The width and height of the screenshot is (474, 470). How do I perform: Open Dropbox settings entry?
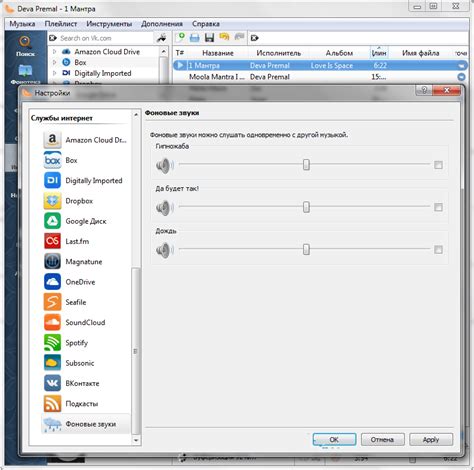(x=85, y=201)
